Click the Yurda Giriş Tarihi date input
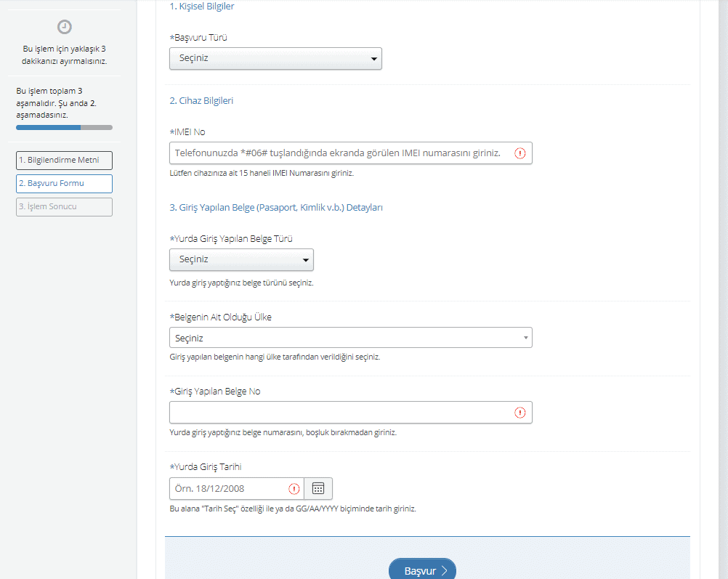This screenshot has height=579, width=728. click(227, 488)
